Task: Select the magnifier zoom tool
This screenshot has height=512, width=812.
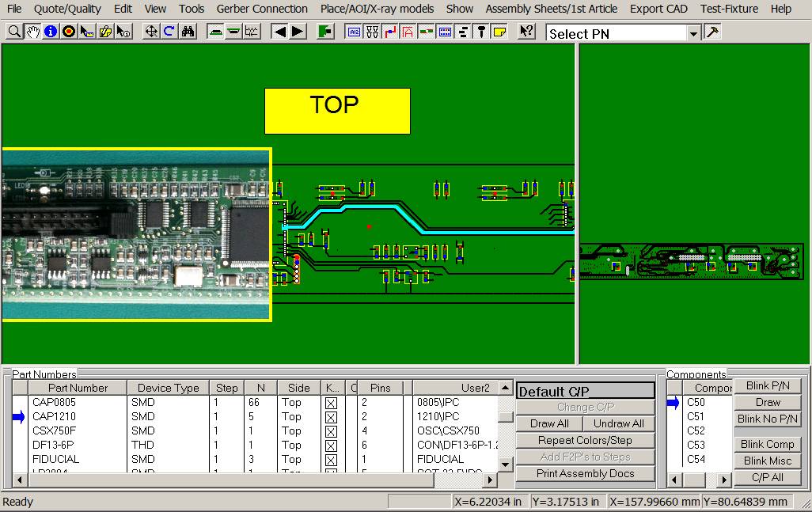Action: (x=14, y=32)
